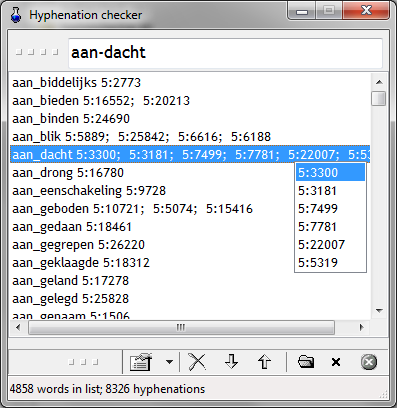Image resolution: width=397 pixels, height=408 pixels.
Task: Select 5:3181 in the popup list
Action: [330, 191]
